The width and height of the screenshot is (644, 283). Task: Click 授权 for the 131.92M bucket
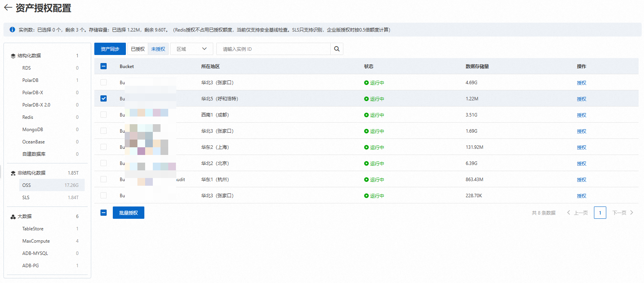(581, 147)
